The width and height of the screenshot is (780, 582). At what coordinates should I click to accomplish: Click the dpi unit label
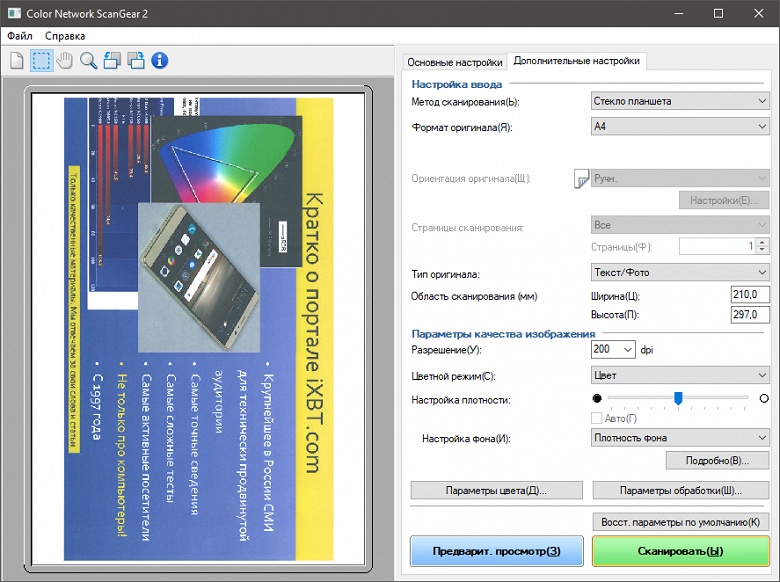click(x=647, y=350)
